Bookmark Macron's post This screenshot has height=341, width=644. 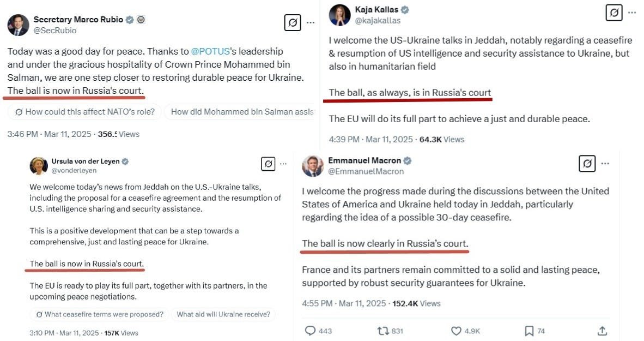click(529, 331)
